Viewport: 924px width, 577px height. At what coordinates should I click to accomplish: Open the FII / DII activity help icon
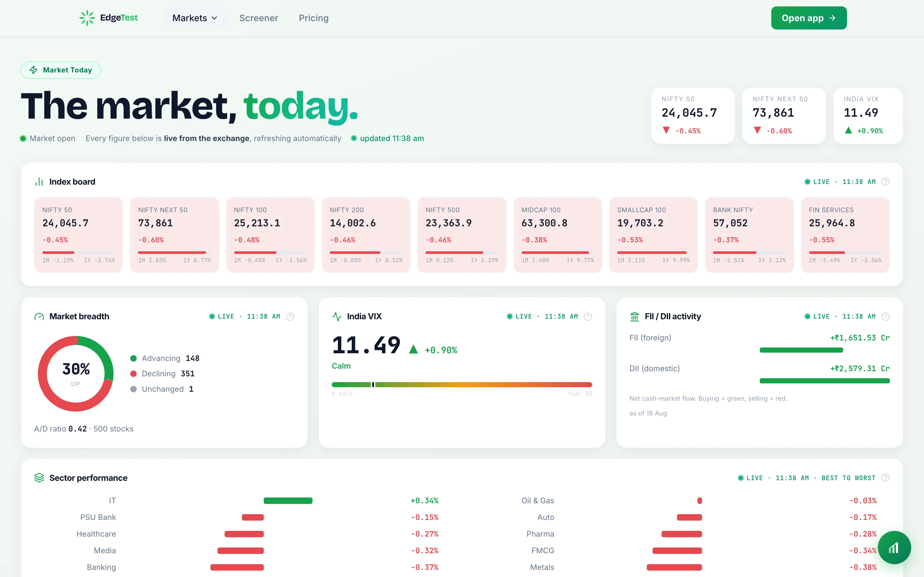(x=886, y=317)
